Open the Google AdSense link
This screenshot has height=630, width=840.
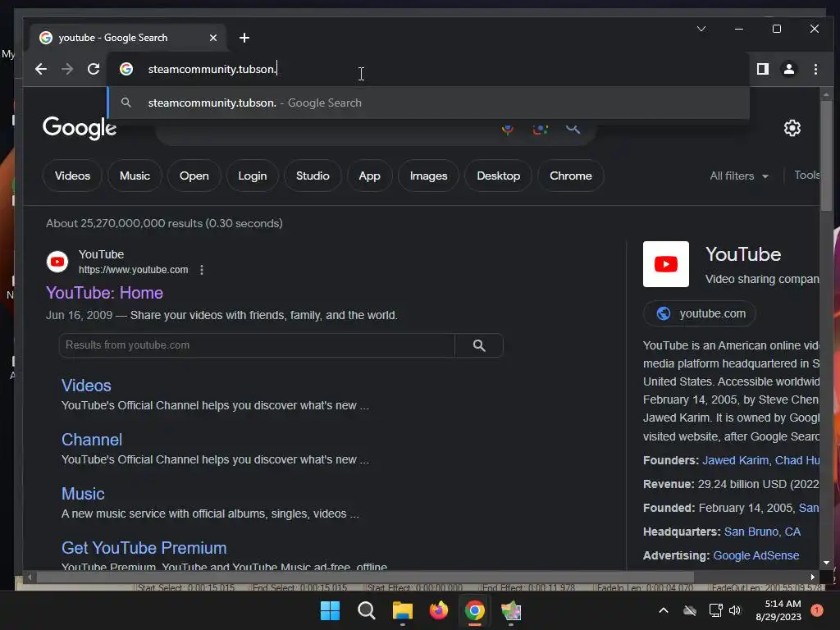tap(756, 555)
